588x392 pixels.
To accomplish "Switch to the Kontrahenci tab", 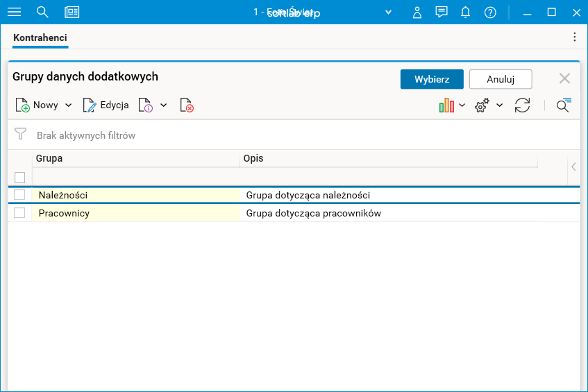I will 40,37.
